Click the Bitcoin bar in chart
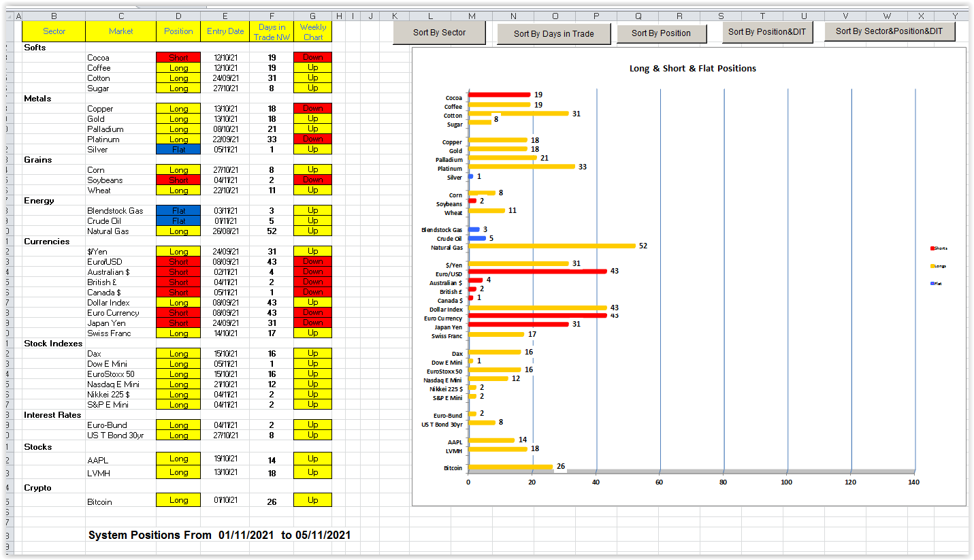Screen dimensions: 974x560 (x=510, y=467)
